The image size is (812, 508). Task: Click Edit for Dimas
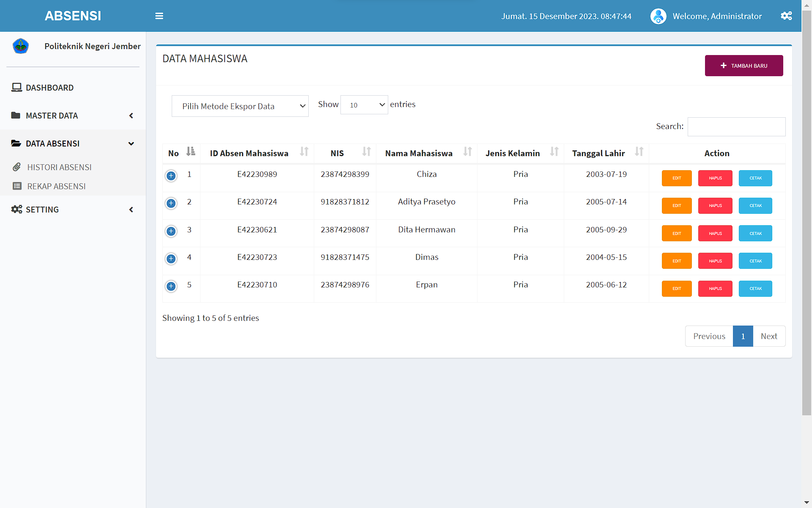tap(677, 261)
